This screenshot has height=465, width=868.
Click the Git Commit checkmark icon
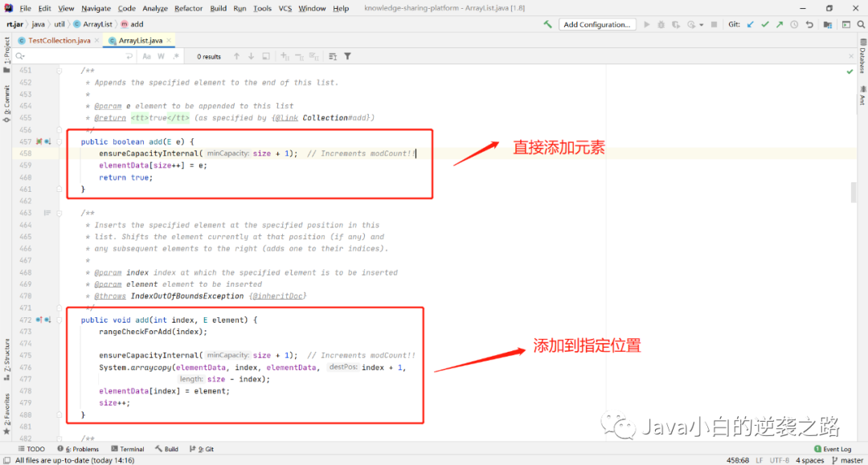765,24
